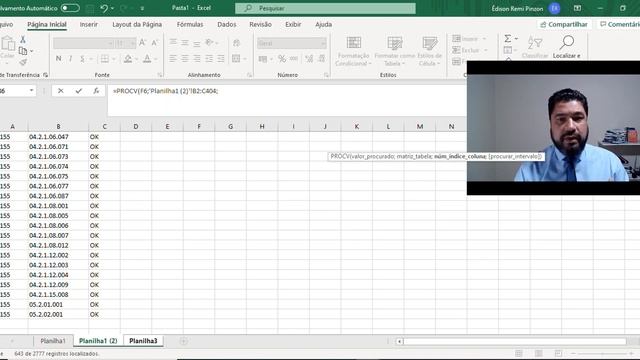The height and width of the screenshot is (360, 640).
Task: Toggle Italic (I) formatting
Action: (71, 59)
